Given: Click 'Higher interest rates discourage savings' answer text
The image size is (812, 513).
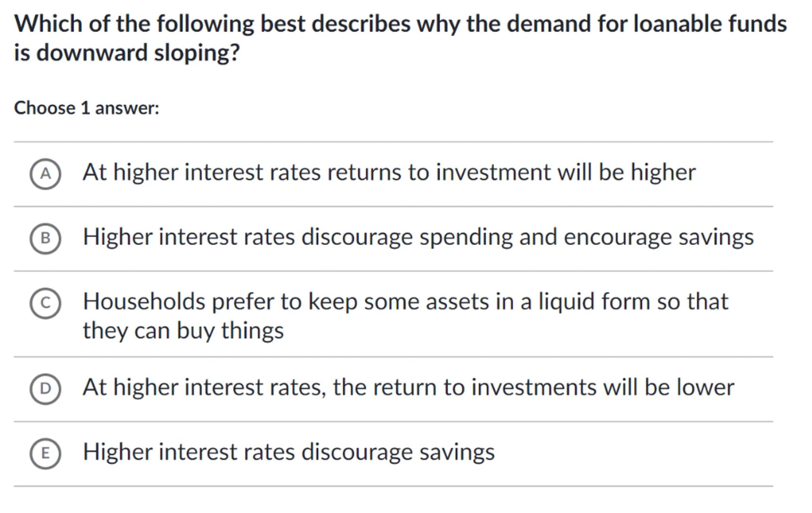Looking at the screenshot, I should click(289, 452).
